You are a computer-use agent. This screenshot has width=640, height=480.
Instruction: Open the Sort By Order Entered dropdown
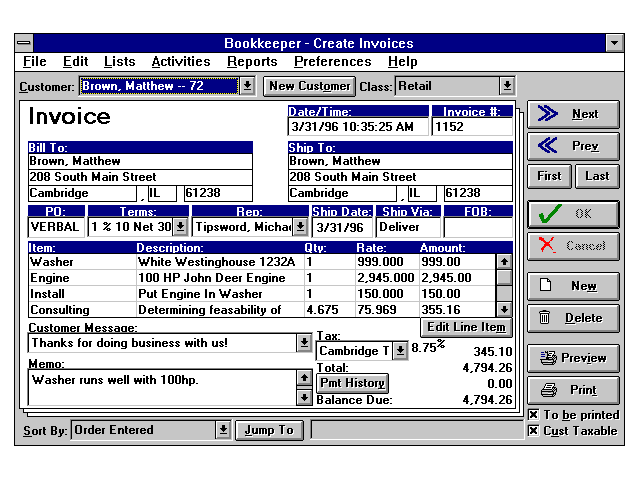point(223,430)
